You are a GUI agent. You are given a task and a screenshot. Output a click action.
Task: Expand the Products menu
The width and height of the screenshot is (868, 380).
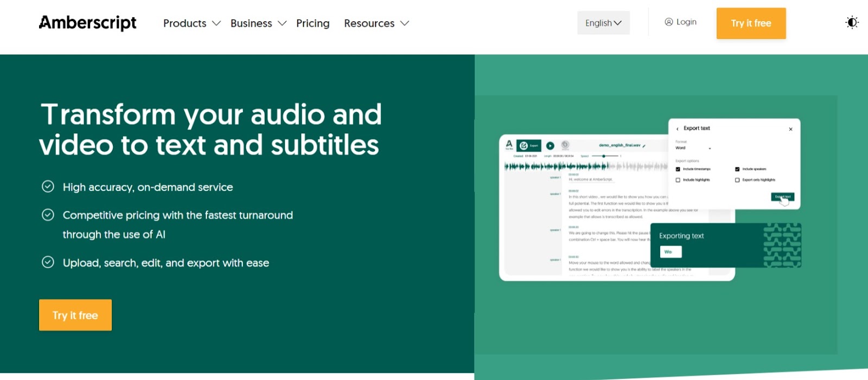click(192, 23)
